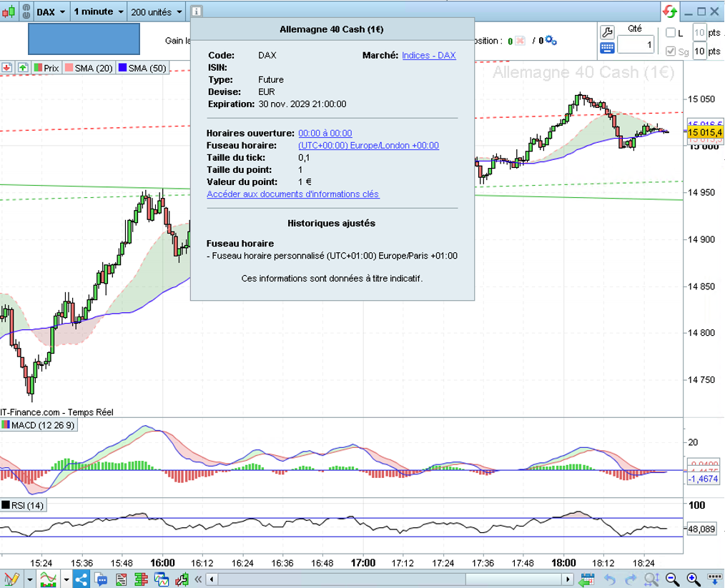Click the blue gears orders settings icon
This screenshot has width=725, height=588.
[551, 40]
